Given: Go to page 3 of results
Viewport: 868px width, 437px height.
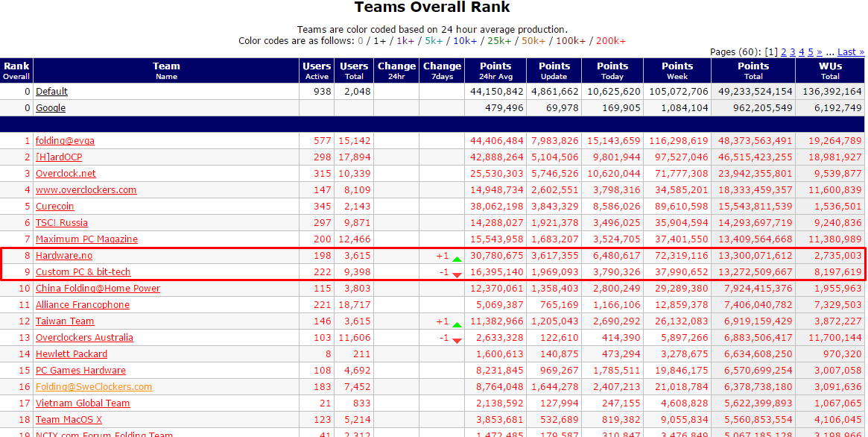Looking at the screenshot, I should pyautogui.click(x=793, y=52).
